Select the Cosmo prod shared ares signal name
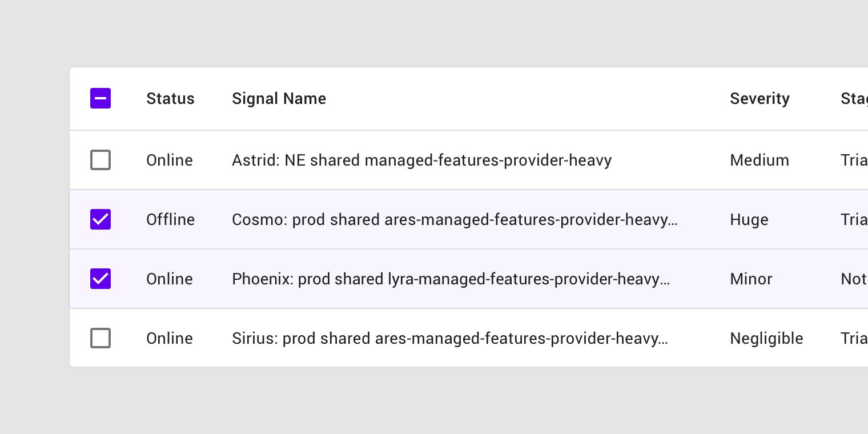This screenshot has height=434, width=868. pyautogui.click(x=455, y=220)
